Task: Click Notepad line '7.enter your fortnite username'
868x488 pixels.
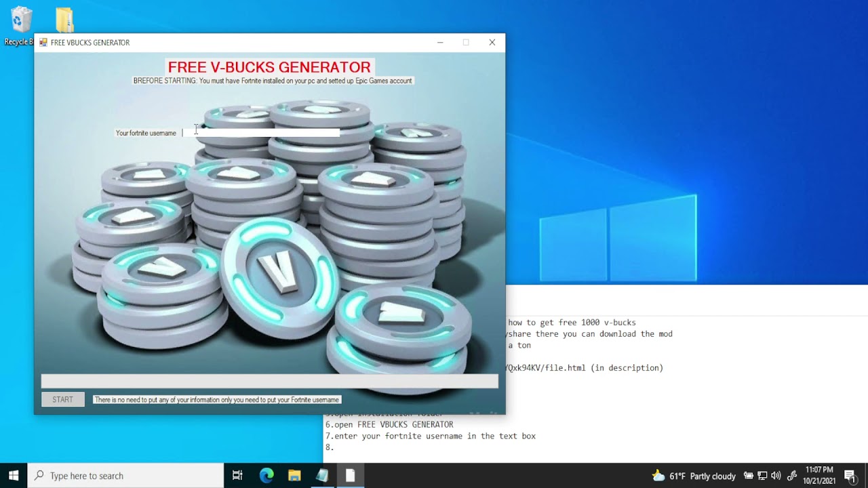Action: pos(431,436)
